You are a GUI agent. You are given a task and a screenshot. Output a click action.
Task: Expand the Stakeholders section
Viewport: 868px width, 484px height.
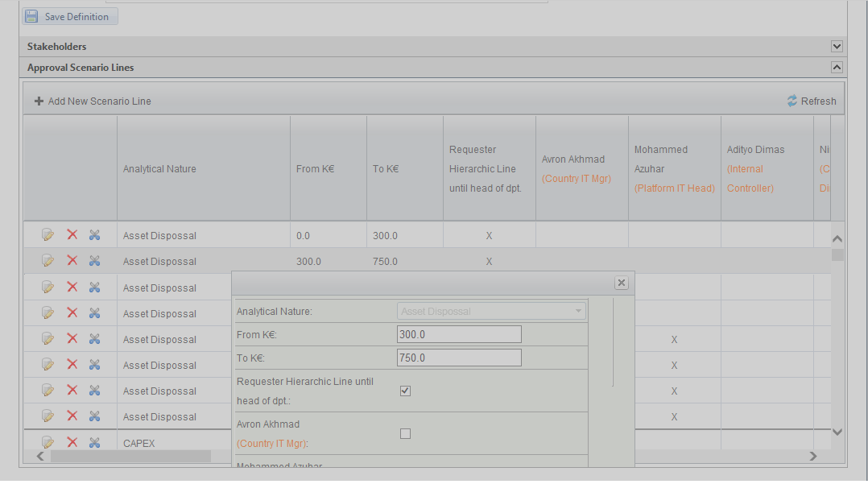coord(837,47)
